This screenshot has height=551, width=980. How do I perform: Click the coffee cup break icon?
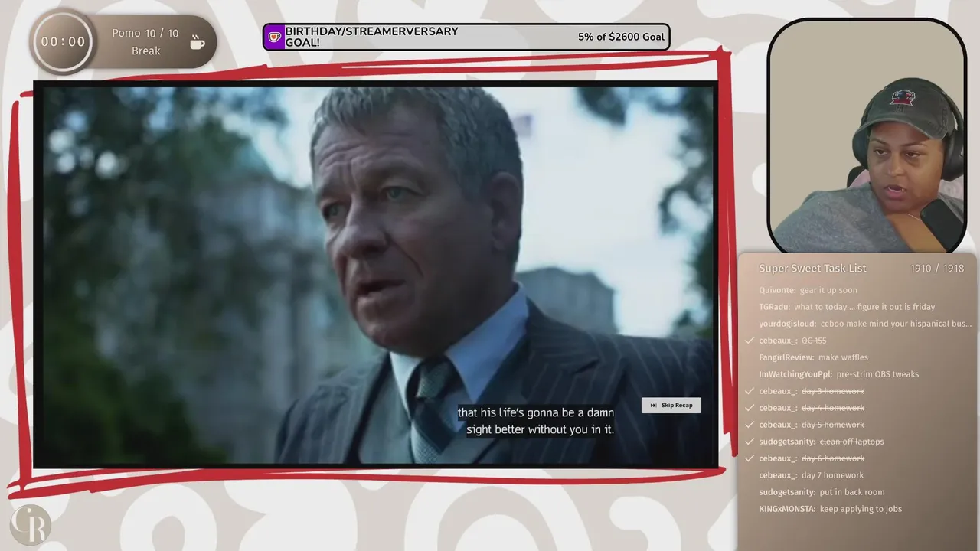[198, 42]
